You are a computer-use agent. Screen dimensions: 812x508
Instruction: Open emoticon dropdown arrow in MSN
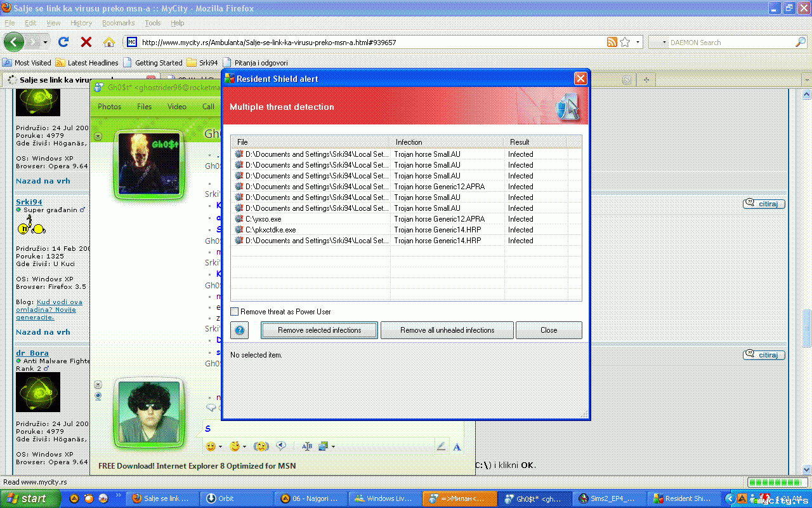[x=220, y=446]
